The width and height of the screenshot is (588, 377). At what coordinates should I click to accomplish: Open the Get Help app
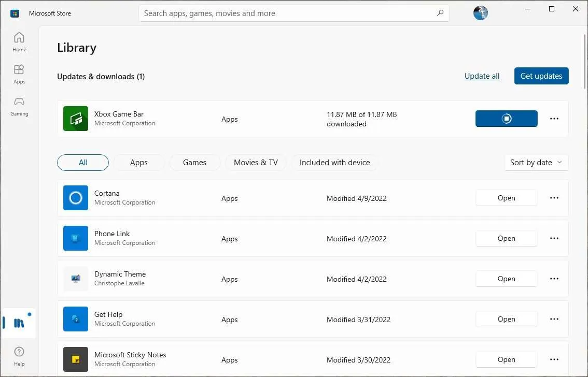pyautogui.click(x=506, y=320)
